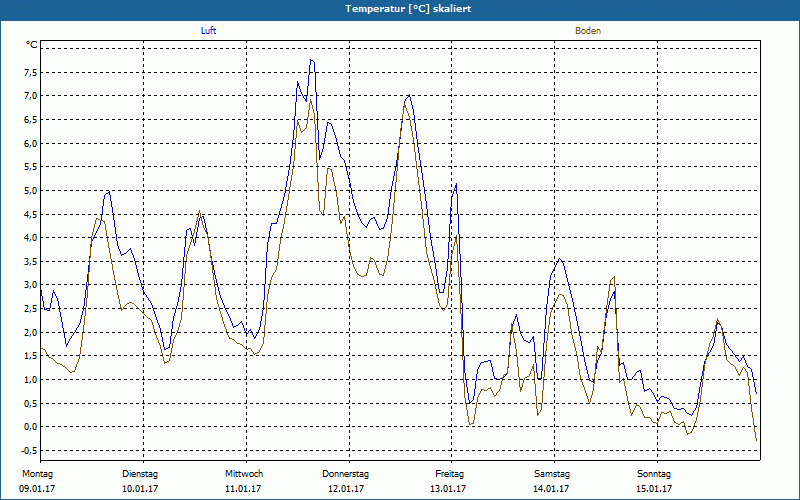Click the '3,0' y-axis value

tap(31, 285)
